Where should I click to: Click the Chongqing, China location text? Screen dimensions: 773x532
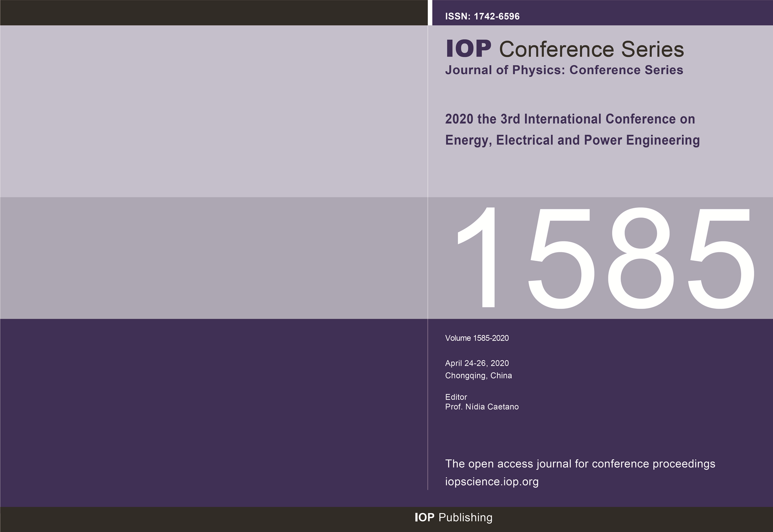tap(478, 376)
